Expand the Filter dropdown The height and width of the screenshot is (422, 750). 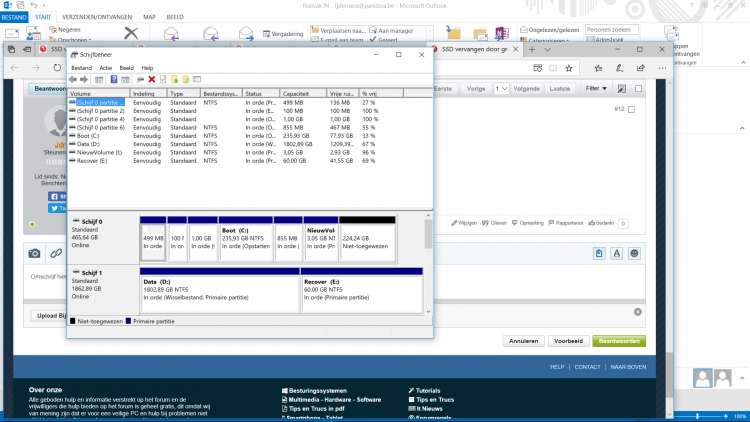[596, 88]
